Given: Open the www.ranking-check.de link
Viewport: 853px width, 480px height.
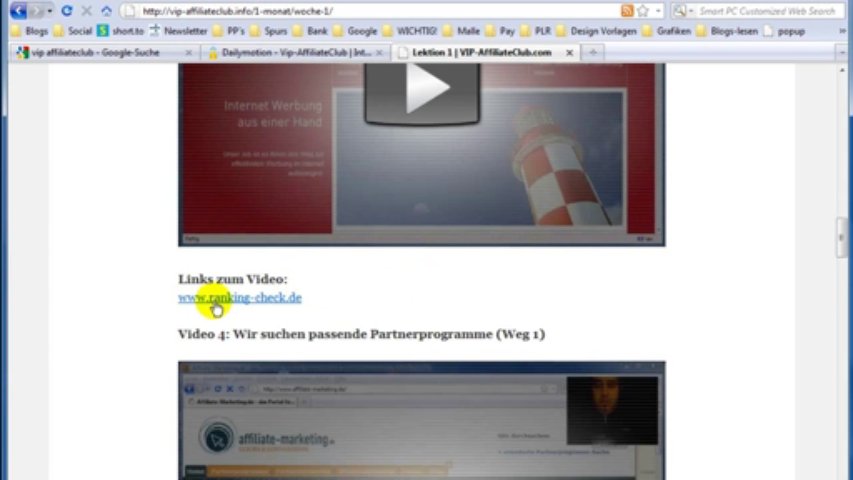Looking at the screenshot, I should tap(240, 297).
